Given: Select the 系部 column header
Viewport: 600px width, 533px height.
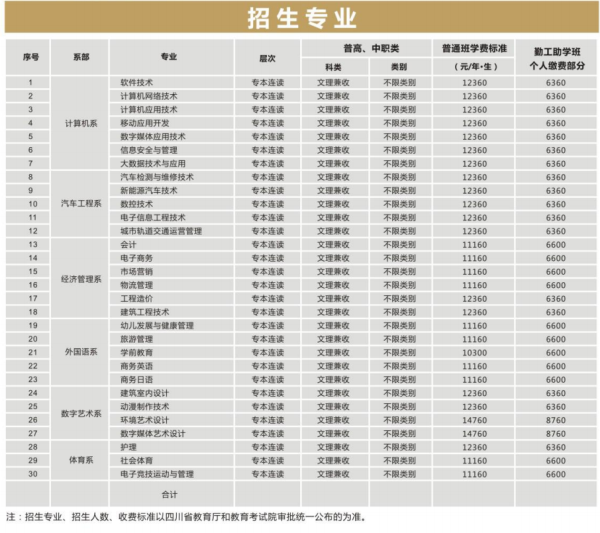Looking at the screenshot, I should click(80, 57).
